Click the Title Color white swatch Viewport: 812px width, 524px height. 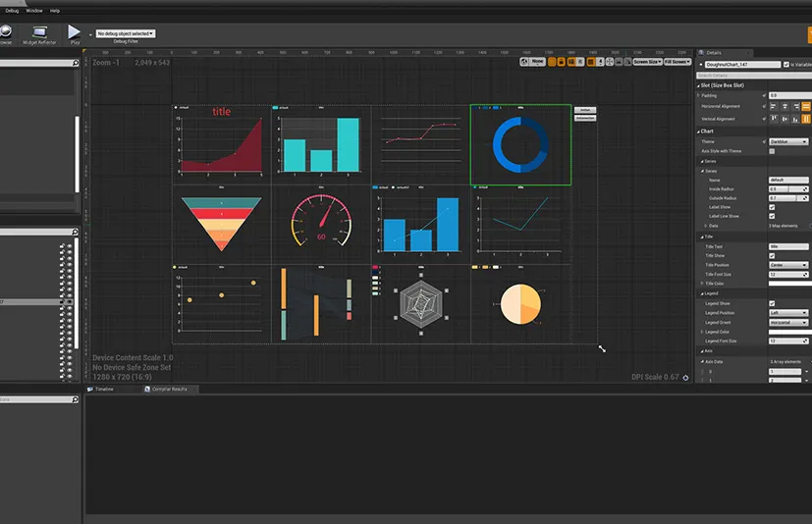click(x=790, y=284)
